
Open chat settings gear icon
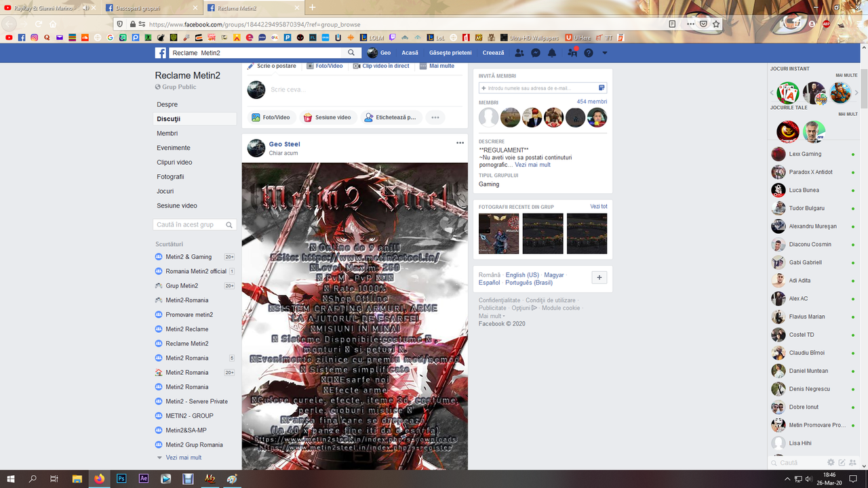tap(831, 462)
